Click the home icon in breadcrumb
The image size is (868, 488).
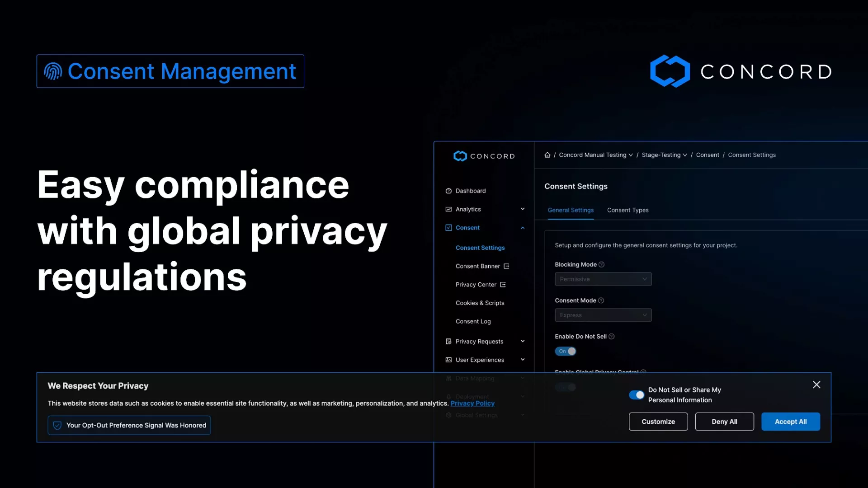click(547, 155)
